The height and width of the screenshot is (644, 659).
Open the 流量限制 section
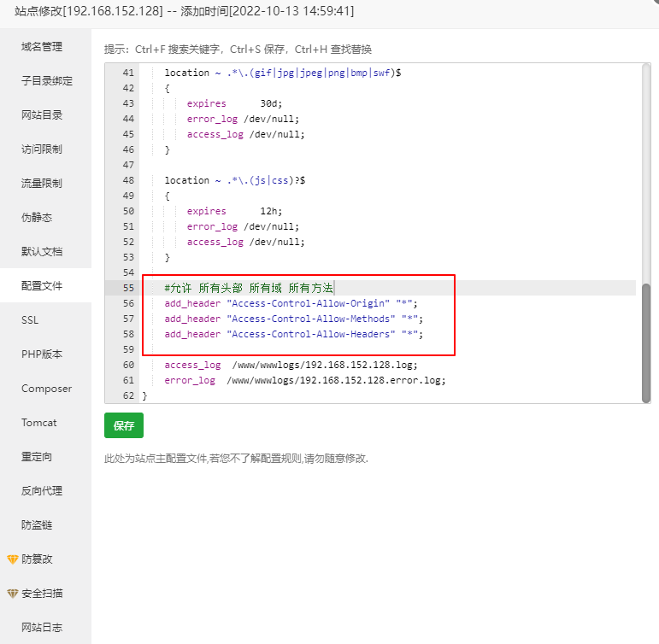[42, 184]
